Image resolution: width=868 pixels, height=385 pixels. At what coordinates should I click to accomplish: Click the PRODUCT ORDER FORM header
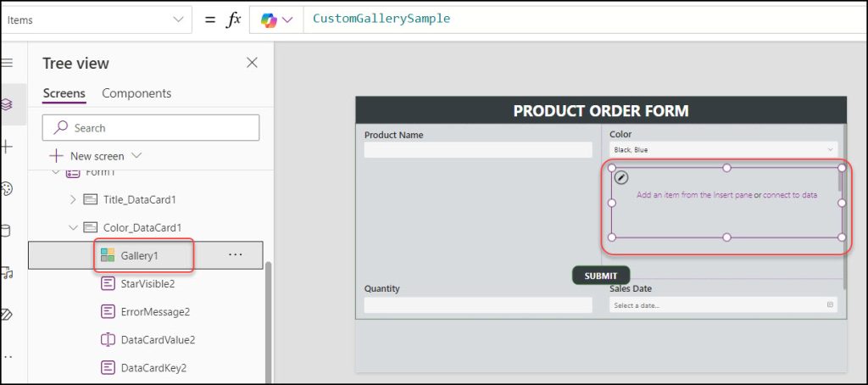[601, 110]
